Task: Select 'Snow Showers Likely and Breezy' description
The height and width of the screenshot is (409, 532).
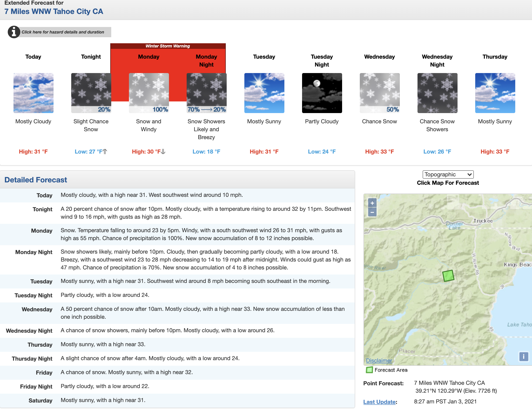Action: tap(206, 129)
